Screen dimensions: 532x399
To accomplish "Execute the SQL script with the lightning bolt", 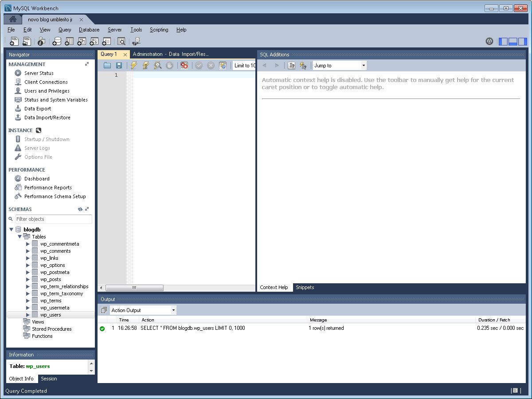I will tap(133, 65).
